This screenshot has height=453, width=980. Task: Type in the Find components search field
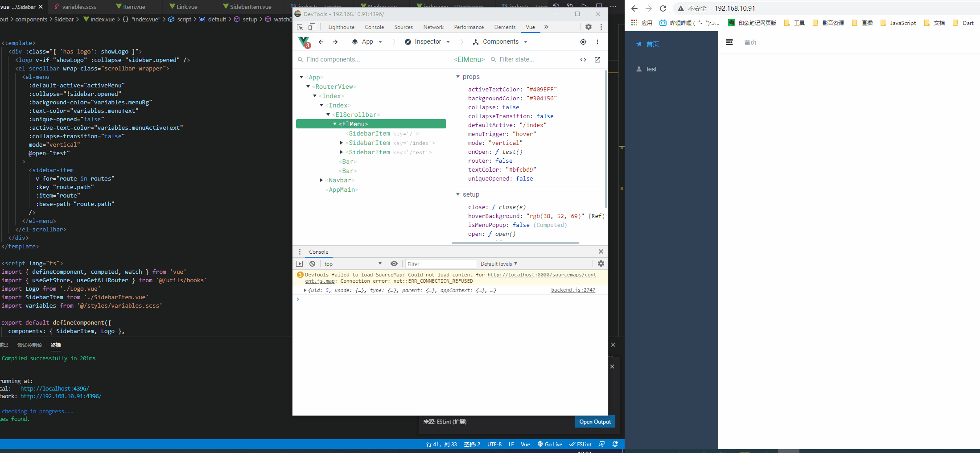339,59
